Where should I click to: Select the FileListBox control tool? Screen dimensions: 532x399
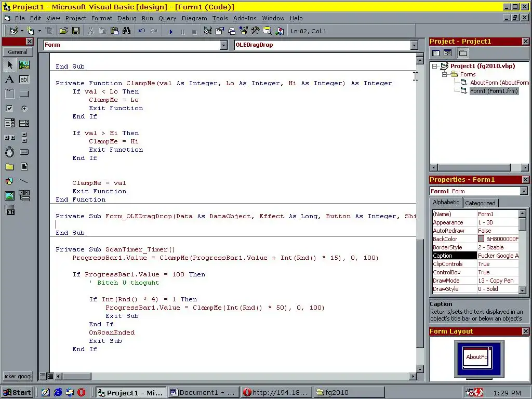(x=24, y=167)
